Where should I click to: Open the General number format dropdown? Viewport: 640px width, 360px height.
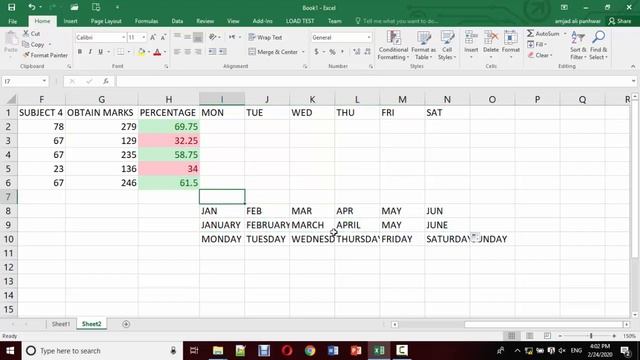click(369, 38)
